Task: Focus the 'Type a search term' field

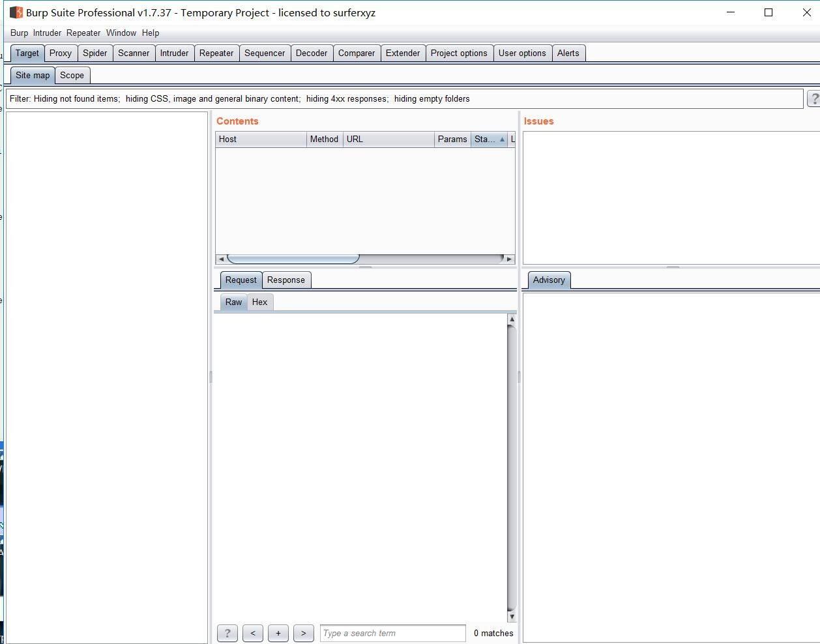Action: tap(393, 633)
